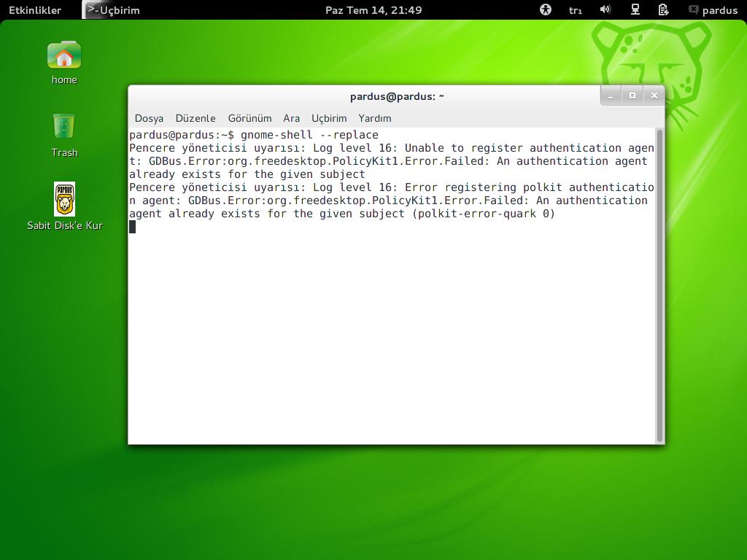Click the terminal title bar pardus@pardus: ~
747x560 pixels.
[397, 97]
